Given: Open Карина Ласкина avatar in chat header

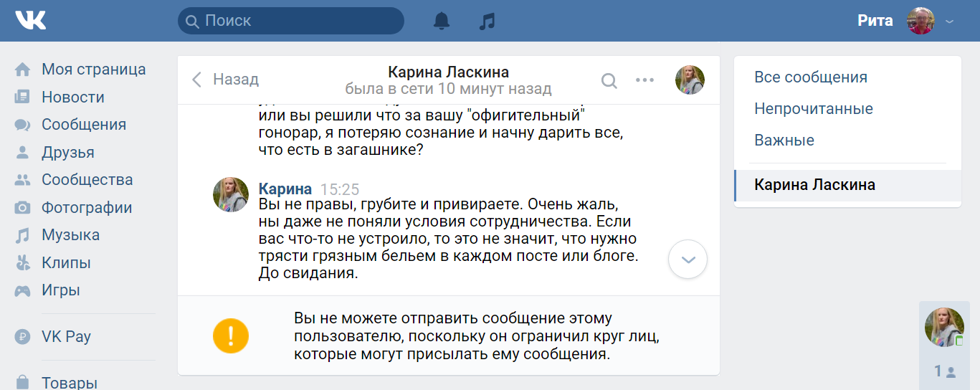Looking at the screenshot, I should 690,80.
